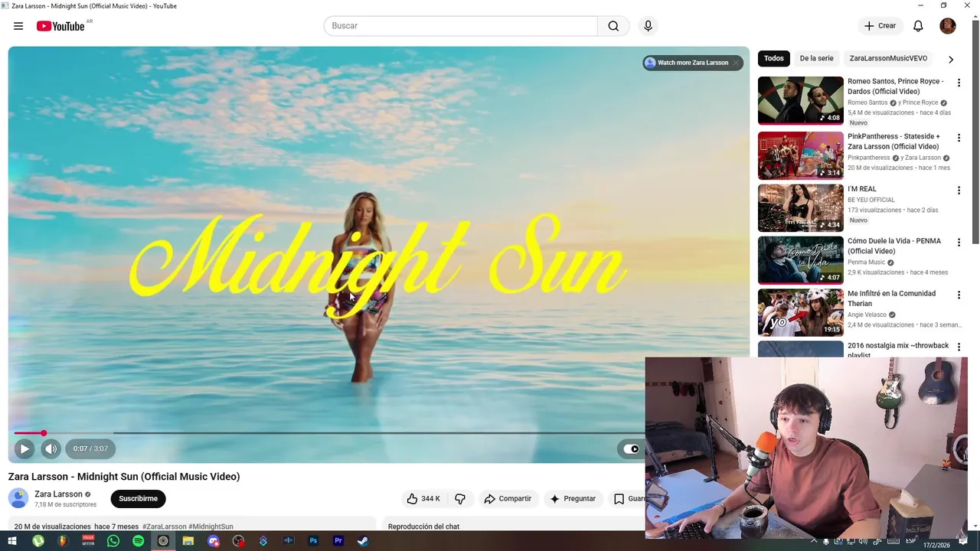Open options for the Stateside video
Image resolution: width=980 pixels, height=551 pixels.
tap(959, 138)
